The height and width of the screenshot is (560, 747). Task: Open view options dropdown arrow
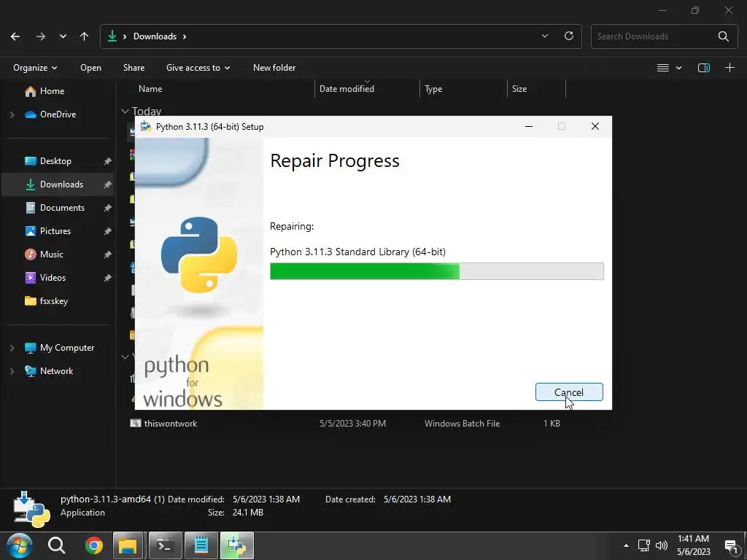[679, 68]
